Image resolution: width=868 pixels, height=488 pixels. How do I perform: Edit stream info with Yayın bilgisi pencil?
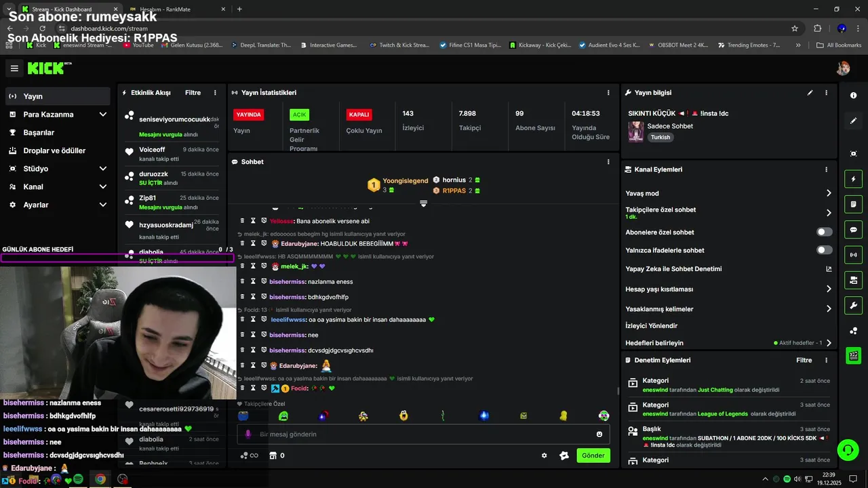[810, 93]
